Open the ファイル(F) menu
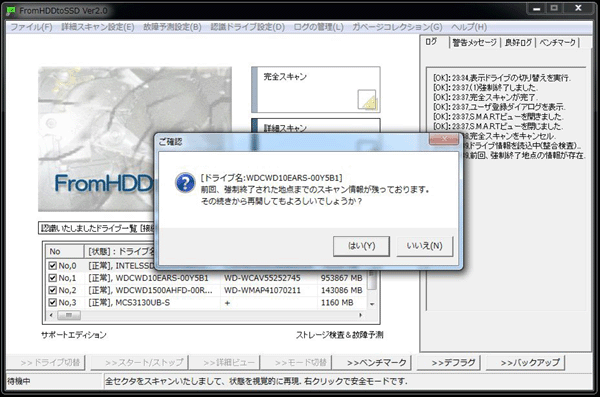Screen dimensions: 600x397 (31, 27)
